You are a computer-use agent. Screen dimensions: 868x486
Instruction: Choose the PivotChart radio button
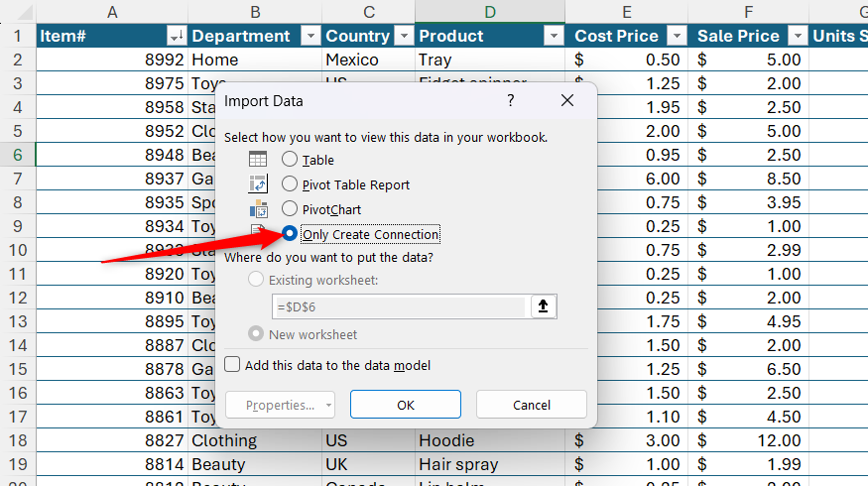coord(289,208)
